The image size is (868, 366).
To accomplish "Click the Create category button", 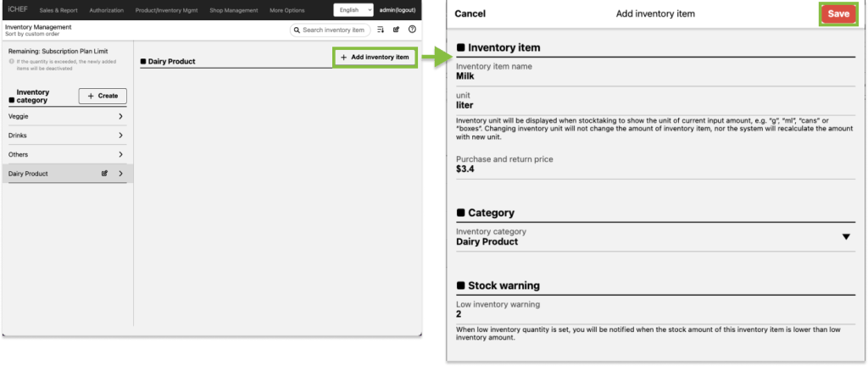I will pyautogui.click(x=103, y=96).
